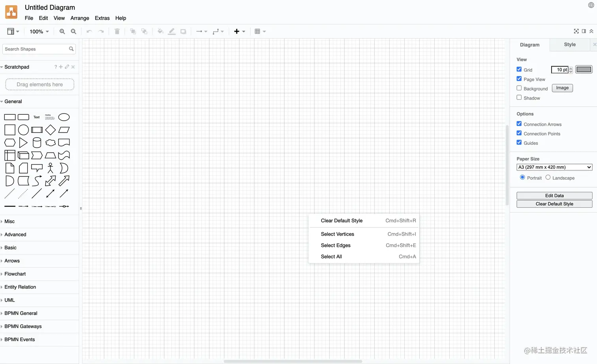Select the triangle shape in General
Image resolution: width=597 pixels, height=364 pixels.
tap(23, 142)
